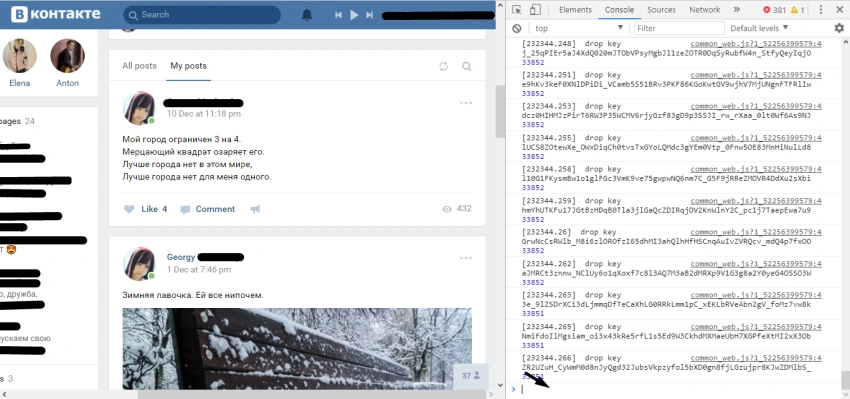Click the console prompt input line

(x=678, y=389)
